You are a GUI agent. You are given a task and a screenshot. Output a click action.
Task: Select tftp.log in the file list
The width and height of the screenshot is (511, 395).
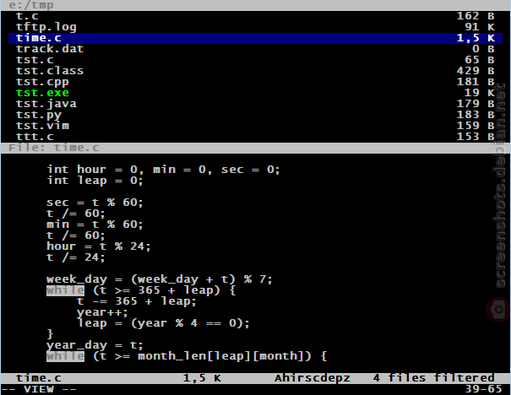(255, 27)
